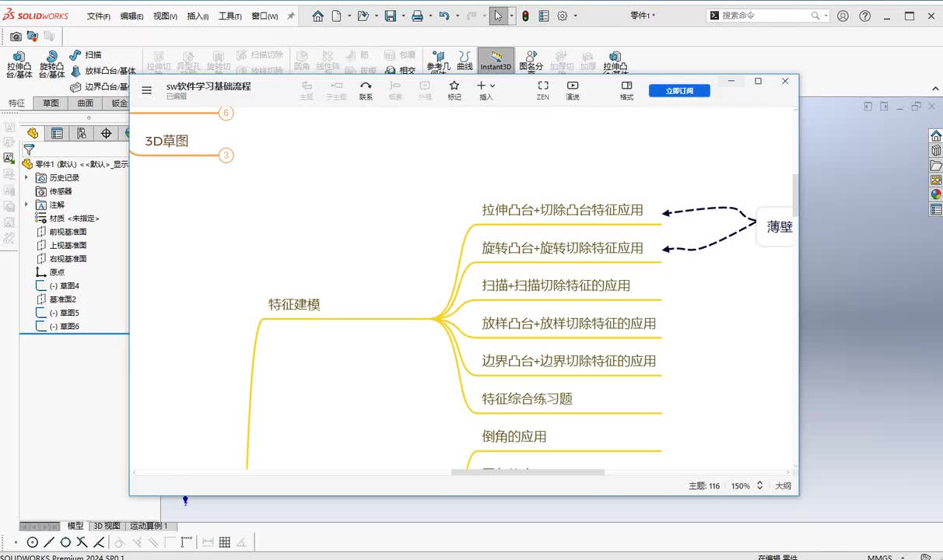943x560 pixels.
Task: Open the ConfigurationManager tab icon
Action: (82, 133)
